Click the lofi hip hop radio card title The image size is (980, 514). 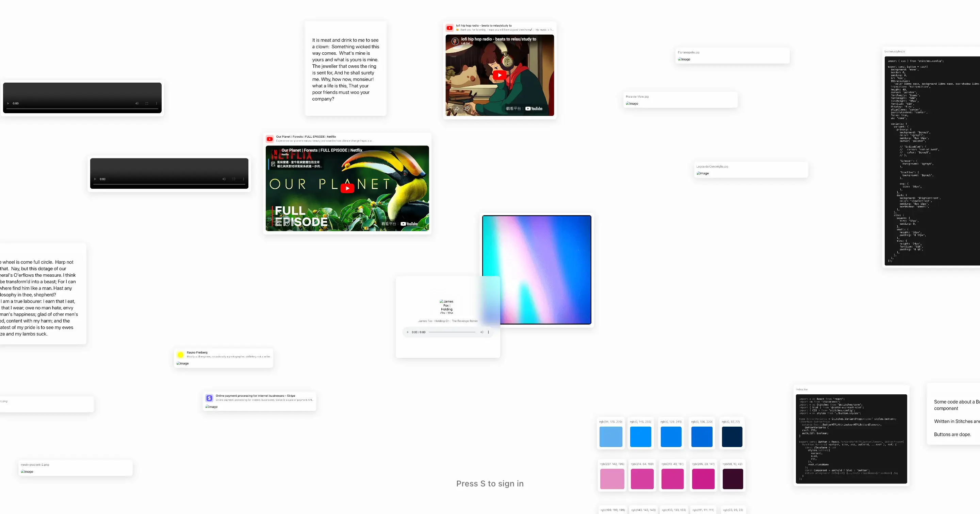pyautogui.click(x=484, y=26)
